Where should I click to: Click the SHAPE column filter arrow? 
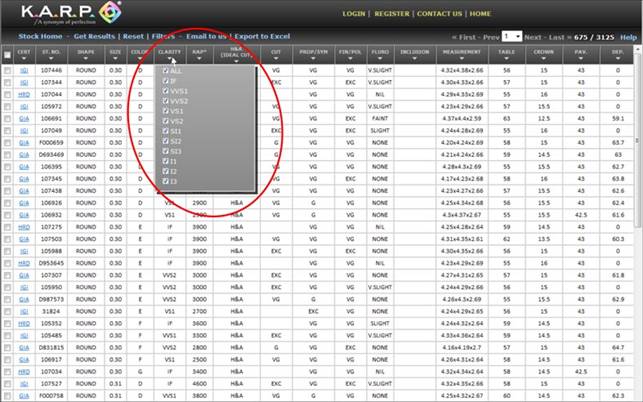pos(85,59)
